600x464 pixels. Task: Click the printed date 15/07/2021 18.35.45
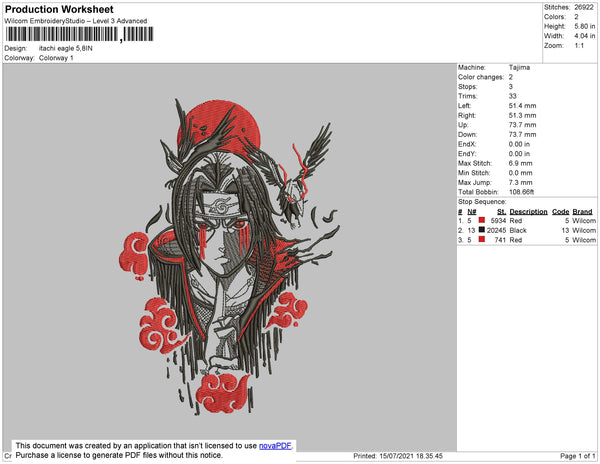pos(411,456)
